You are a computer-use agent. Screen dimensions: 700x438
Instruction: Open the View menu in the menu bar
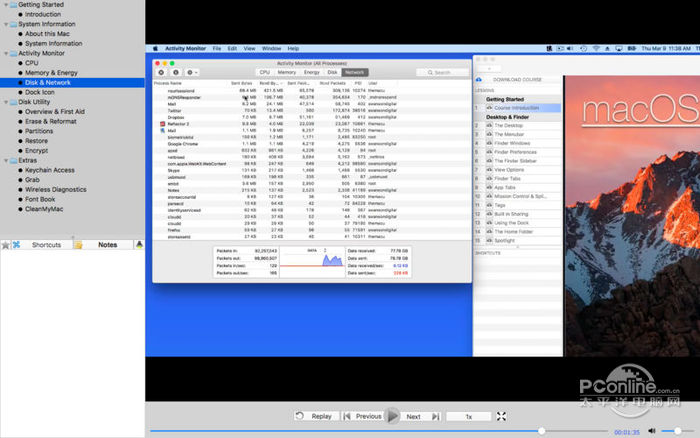249,48
